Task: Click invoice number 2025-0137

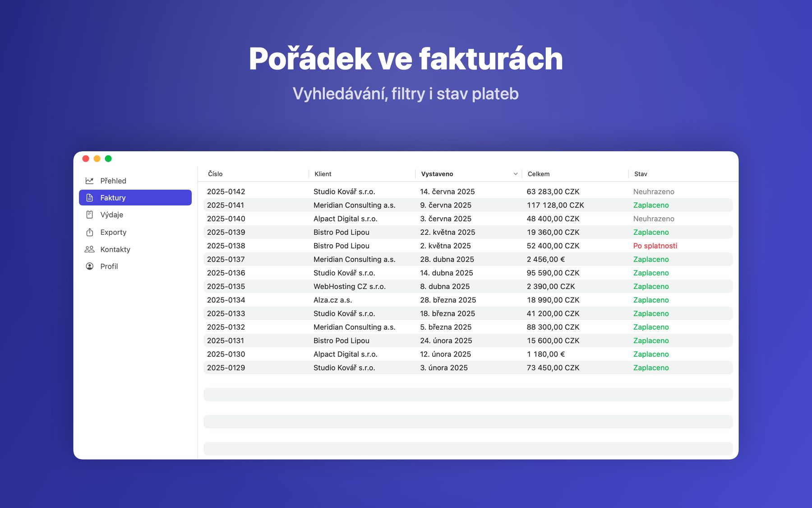Action: [226, 259]
